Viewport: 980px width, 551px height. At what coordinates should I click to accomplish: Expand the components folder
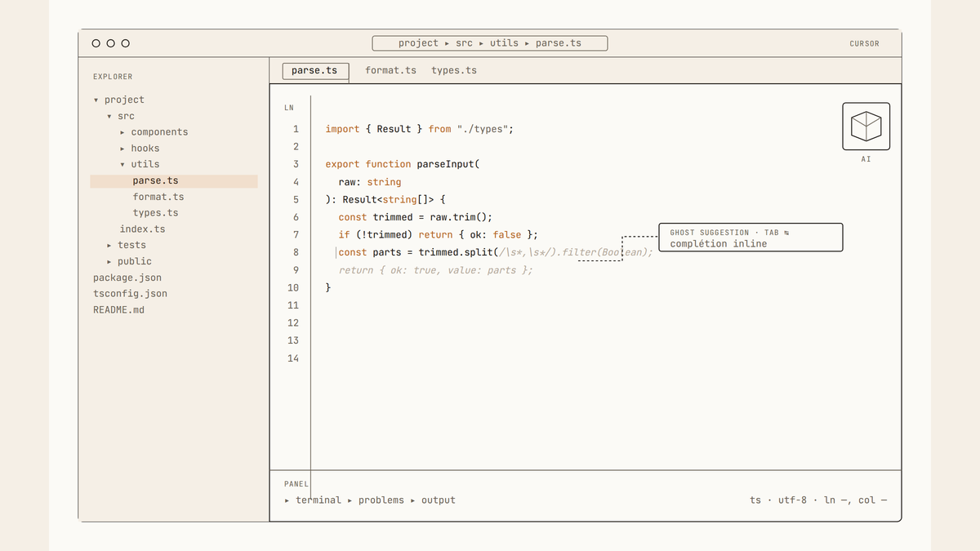154,132
